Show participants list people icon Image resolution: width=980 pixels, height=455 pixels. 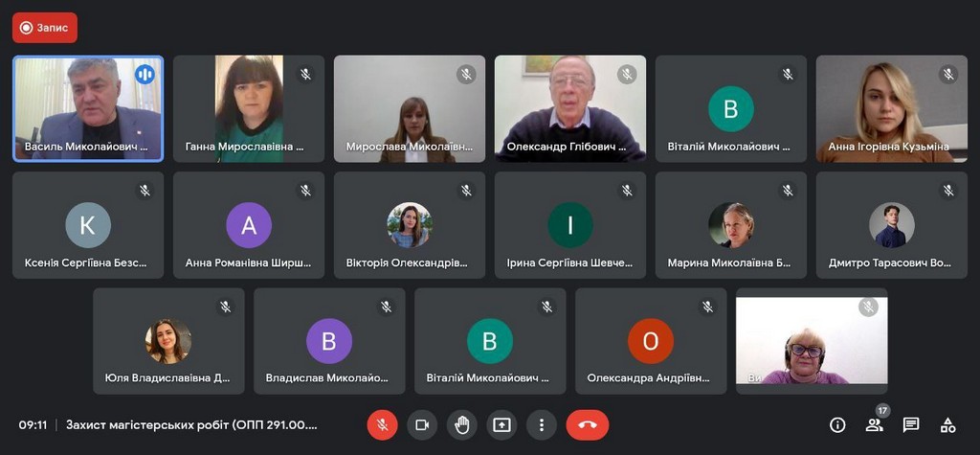tap(874, 424)
